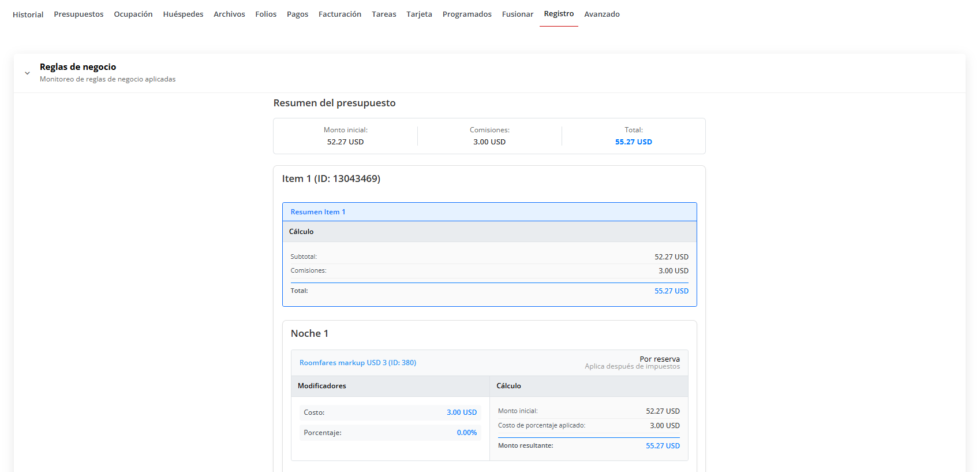The image size is (980, 472).
Task: Go to the Ocupación tab
Action: [133, 14]
